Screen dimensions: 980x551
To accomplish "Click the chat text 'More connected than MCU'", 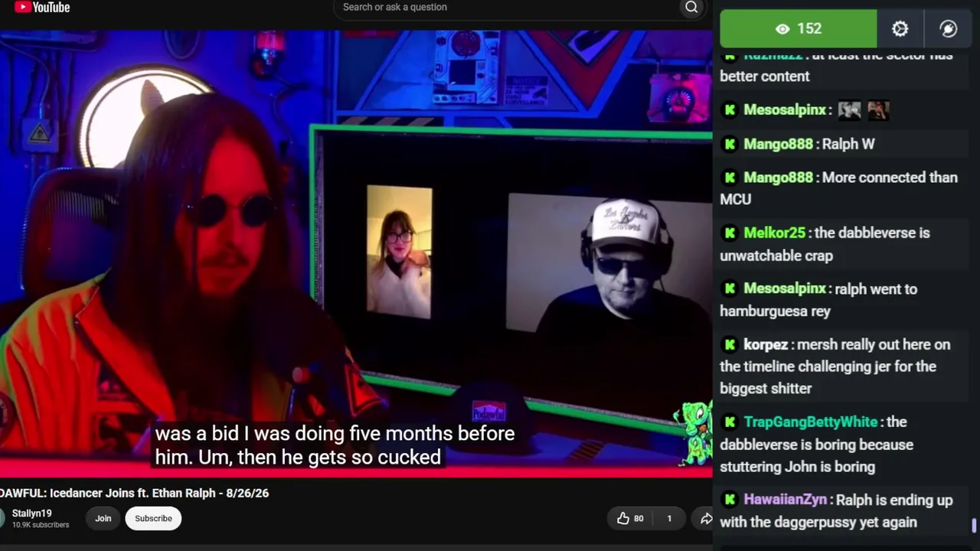I will coord(839,188).
